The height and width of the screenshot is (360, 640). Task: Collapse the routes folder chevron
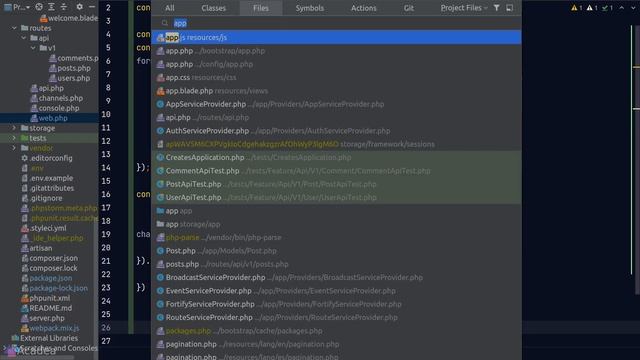(14, 28)
